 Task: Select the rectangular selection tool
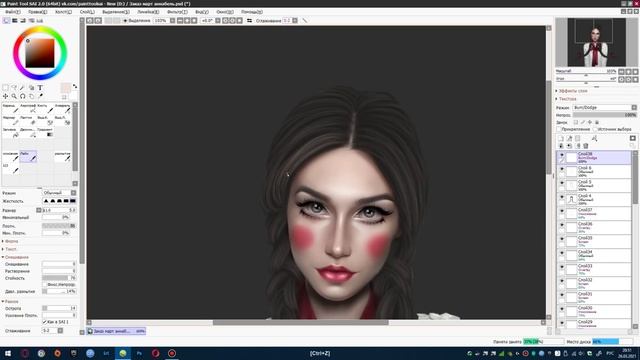5,88
